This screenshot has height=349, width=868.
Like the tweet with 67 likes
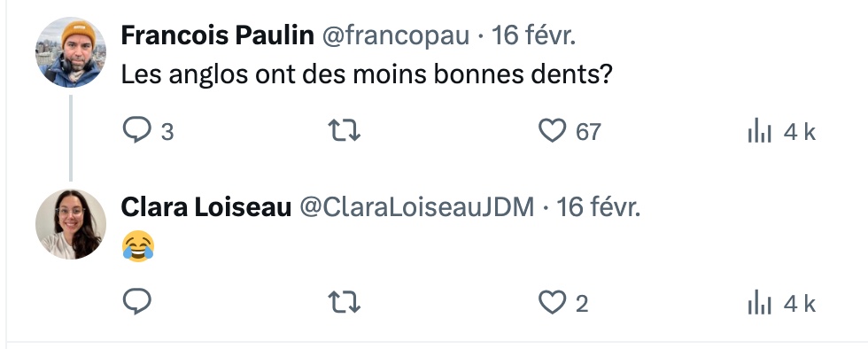coord(552,131)
